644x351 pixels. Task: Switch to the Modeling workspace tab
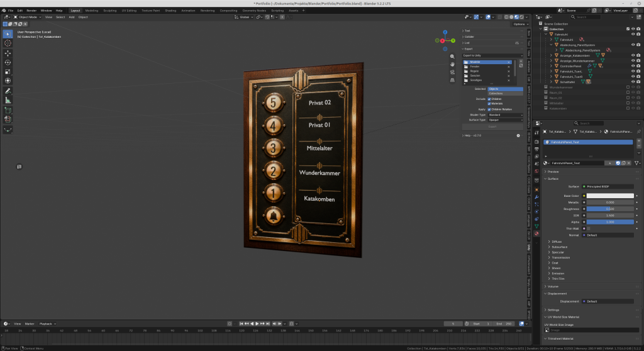tap(92, 11)
